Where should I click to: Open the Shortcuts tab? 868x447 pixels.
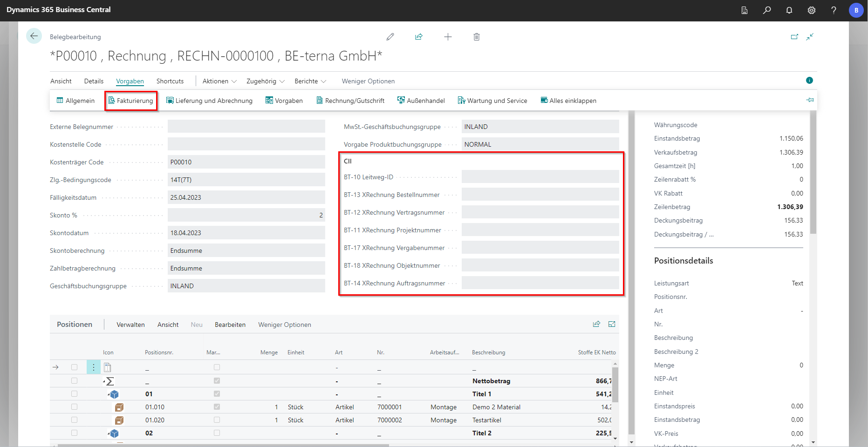point(170,81)
